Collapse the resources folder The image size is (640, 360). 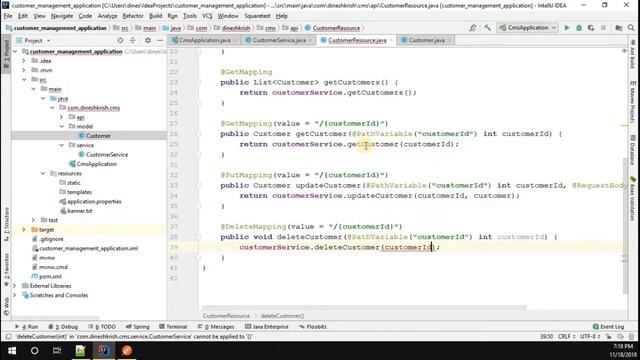click(x=43, y=173)
